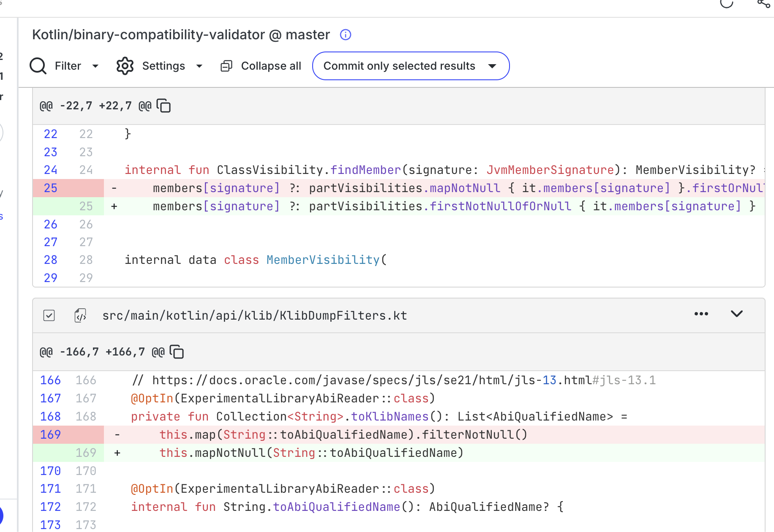Screen dimensions: 774x532
Task: Click the info icon beside master
Action: 346,35
